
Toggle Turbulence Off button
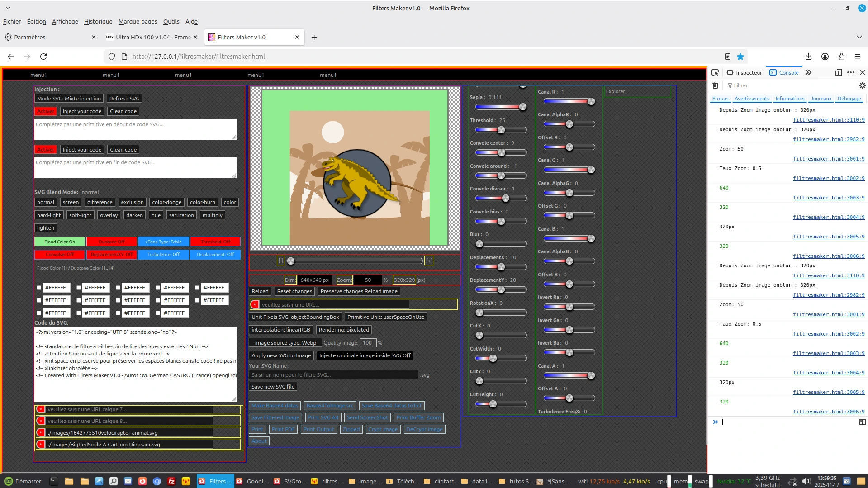point(163,255)
